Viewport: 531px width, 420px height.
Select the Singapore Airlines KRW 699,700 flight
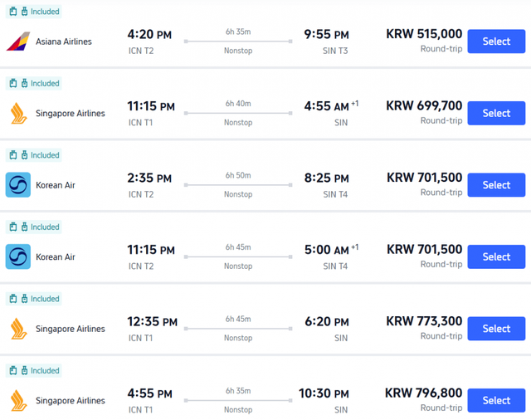pyautogui.click(x=496, y=113)
